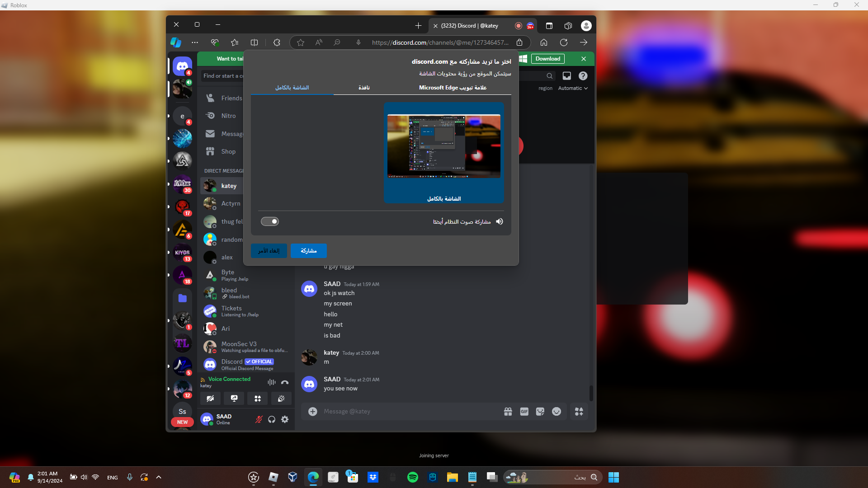Viewport: 868px width, 488px height.
Task: Click the Find or start a conversation box
Action: pos(223,76)
